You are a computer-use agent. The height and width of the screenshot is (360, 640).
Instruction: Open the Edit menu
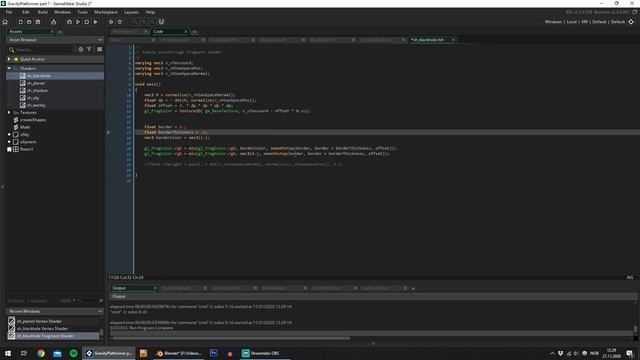click(26, 12)
